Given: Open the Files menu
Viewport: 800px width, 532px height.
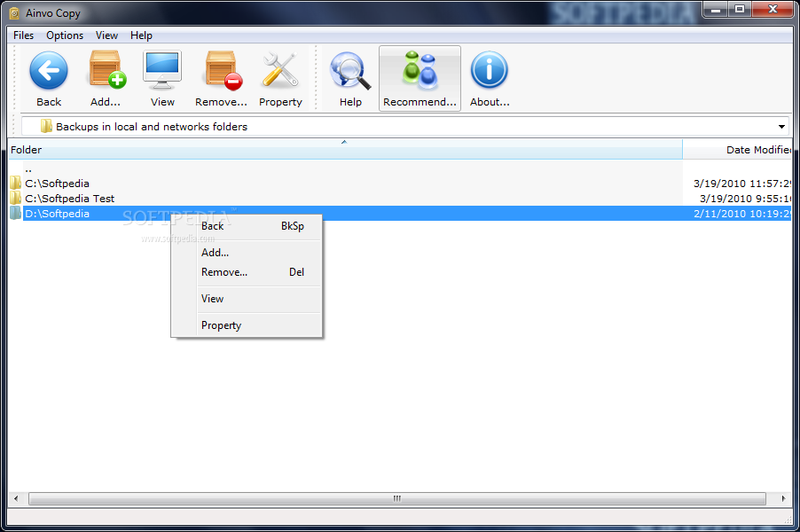Looking at the screenshot, I should tap(23, 35).
